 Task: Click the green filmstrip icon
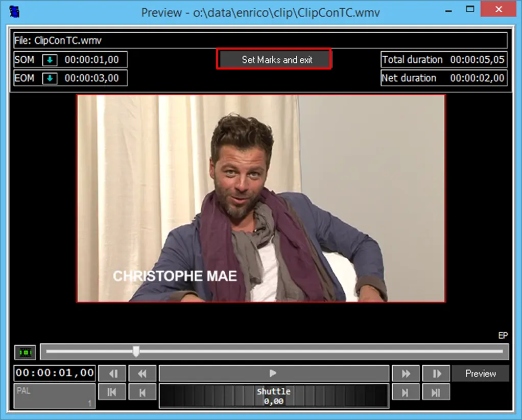(25, 352)
